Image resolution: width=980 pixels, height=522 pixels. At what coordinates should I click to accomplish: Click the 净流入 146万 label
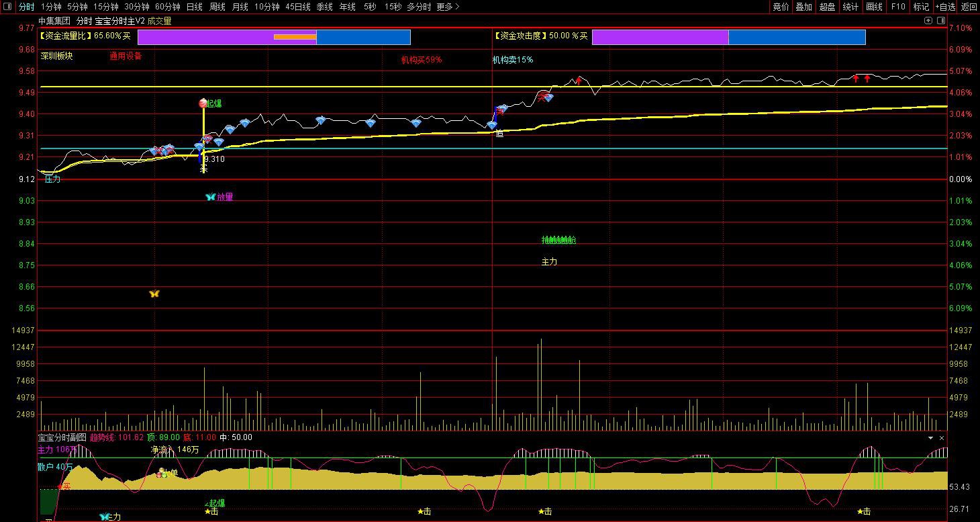pos(175,449)
